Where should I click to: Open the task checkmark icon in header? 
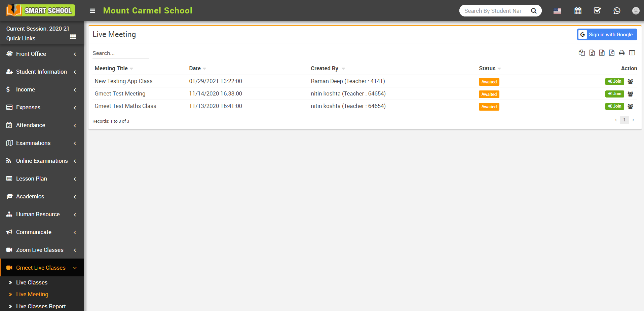point(597,10)
